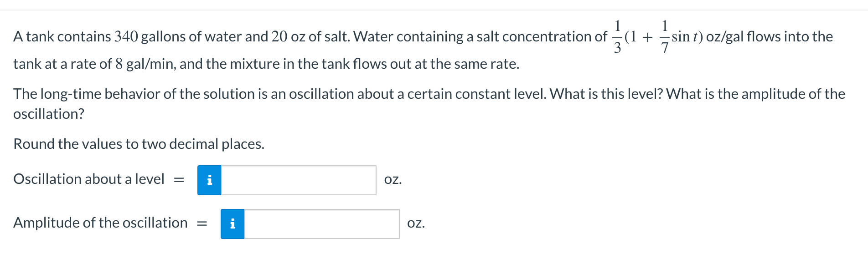Click the equals sign after Amplitude label
Viewport: 868px width, 254px height.
[202, 224]
